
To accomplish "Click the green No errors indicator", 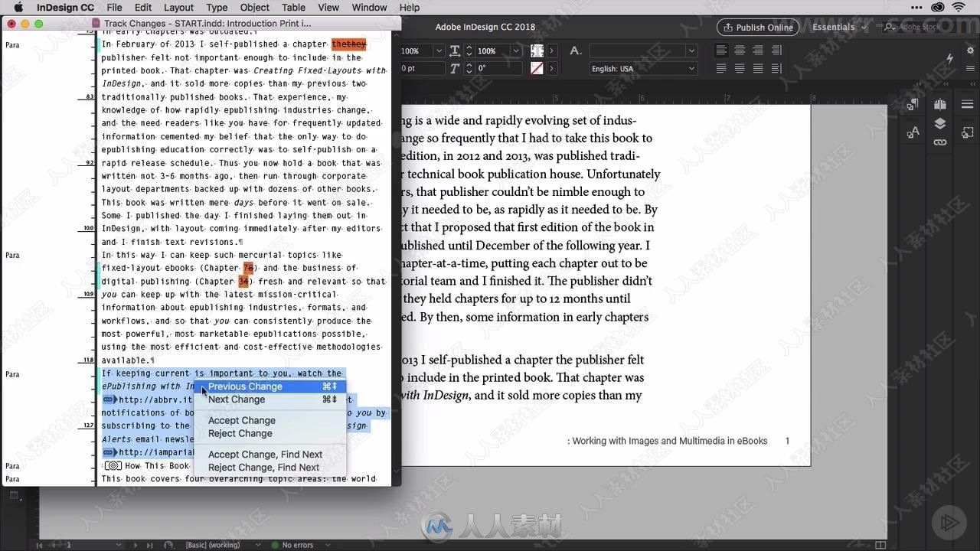I will (x=276, y=545).
